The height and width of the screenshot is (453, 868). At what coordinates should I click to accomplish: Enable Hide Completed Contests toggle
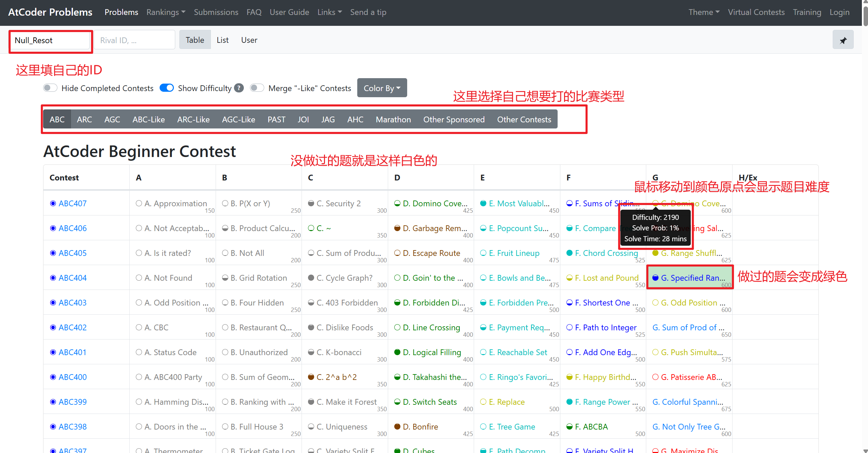point(50,88)
